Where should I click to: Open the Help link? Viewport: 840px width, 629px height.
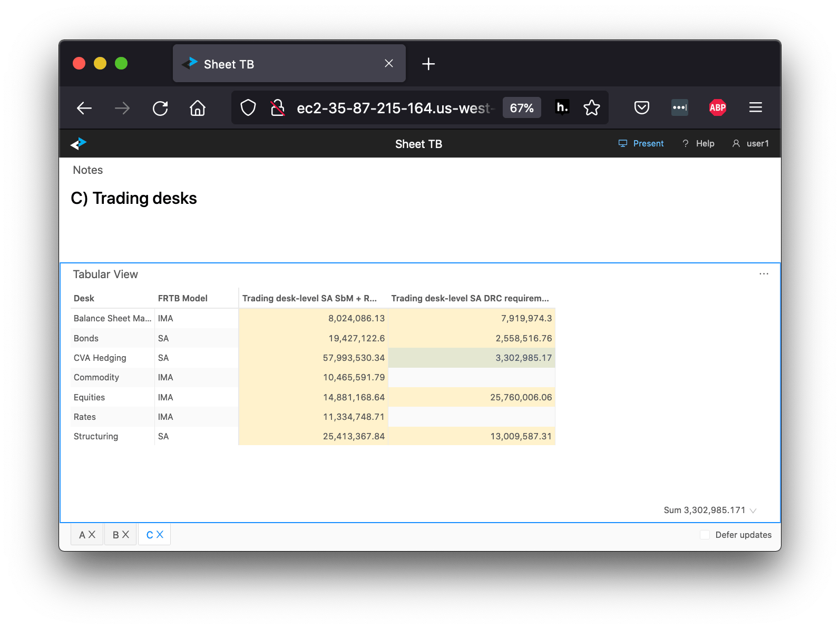(x=698, y=143)
